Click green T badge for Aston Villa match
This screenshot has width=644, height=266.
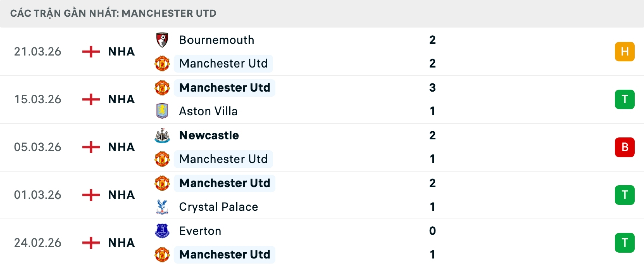click(x=625, y=99)
